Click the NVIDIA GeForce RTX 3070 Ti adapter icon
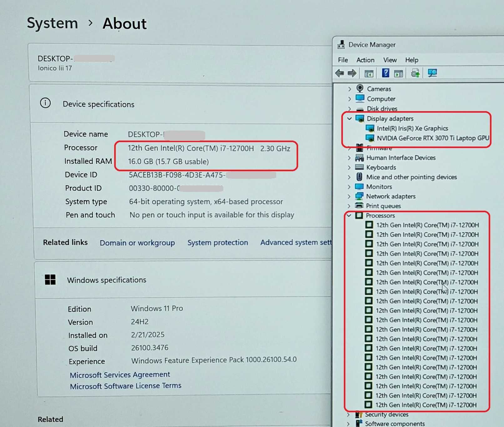 click(370, 138)
